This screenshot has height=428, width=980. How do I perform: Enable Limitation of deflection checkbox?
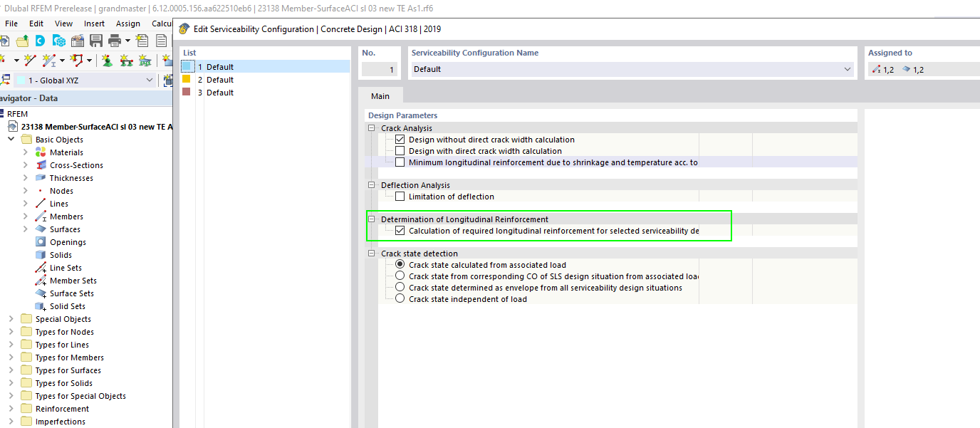point(400,197)
